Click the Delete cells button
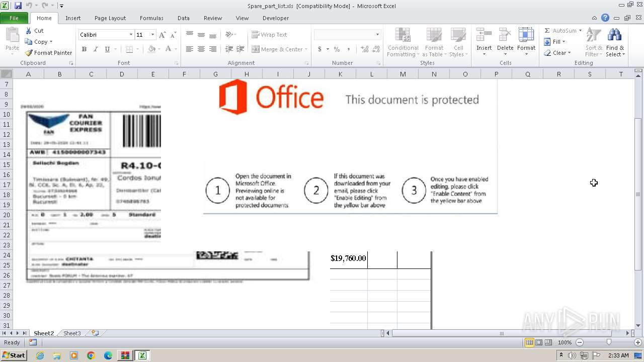The height and width of the screenshot is (362, 644). (505, 42)
